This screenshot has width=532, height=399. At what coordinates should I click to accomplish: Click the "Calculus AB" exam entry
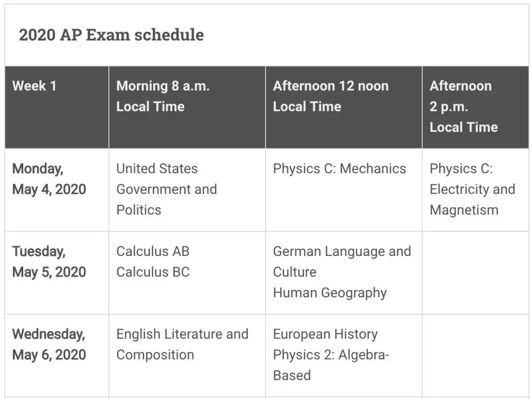[x=153, y=252]
